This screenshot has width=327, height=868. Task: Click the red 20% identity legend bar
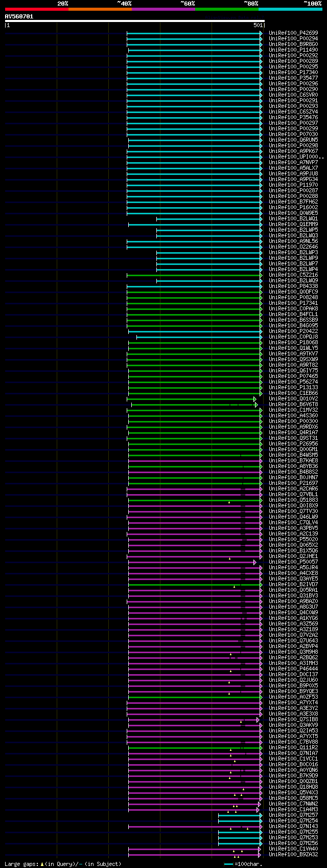(x=36, y=9)
